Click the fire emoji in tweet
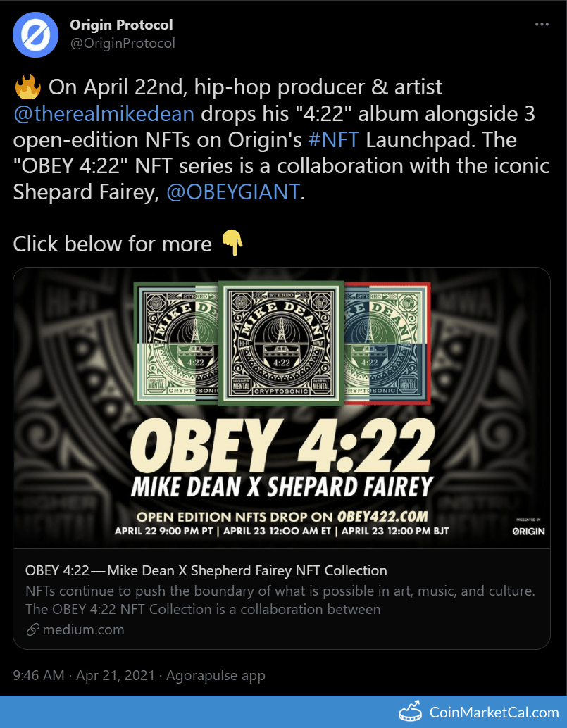This screenshot has height=728, width=567. click(x=28, y=87)
